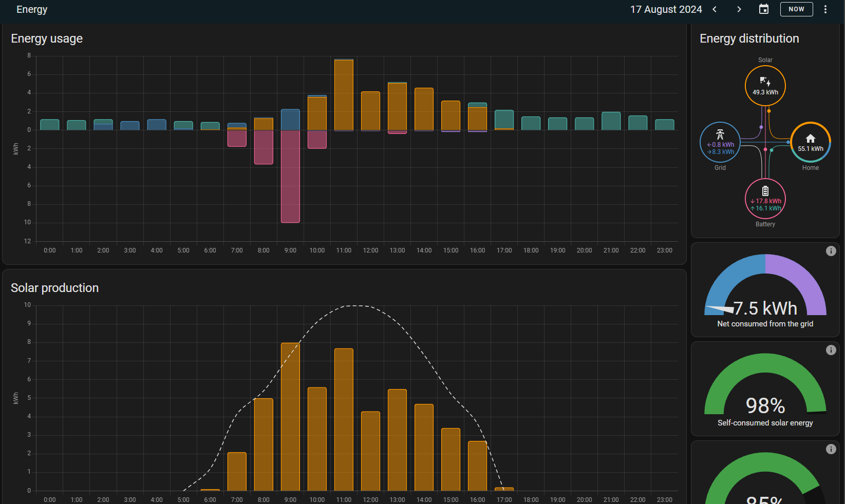Click the 7.5 kWh grid gauge

pos(765,285)
